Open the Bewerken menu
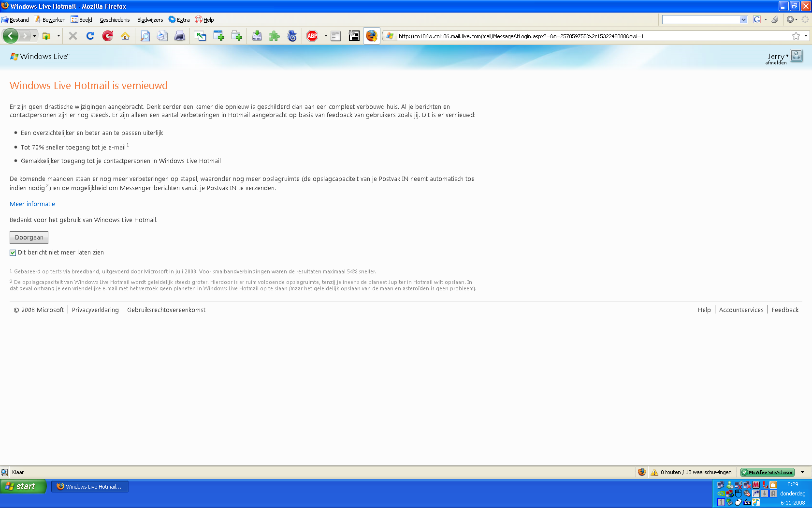 point(50,20)
